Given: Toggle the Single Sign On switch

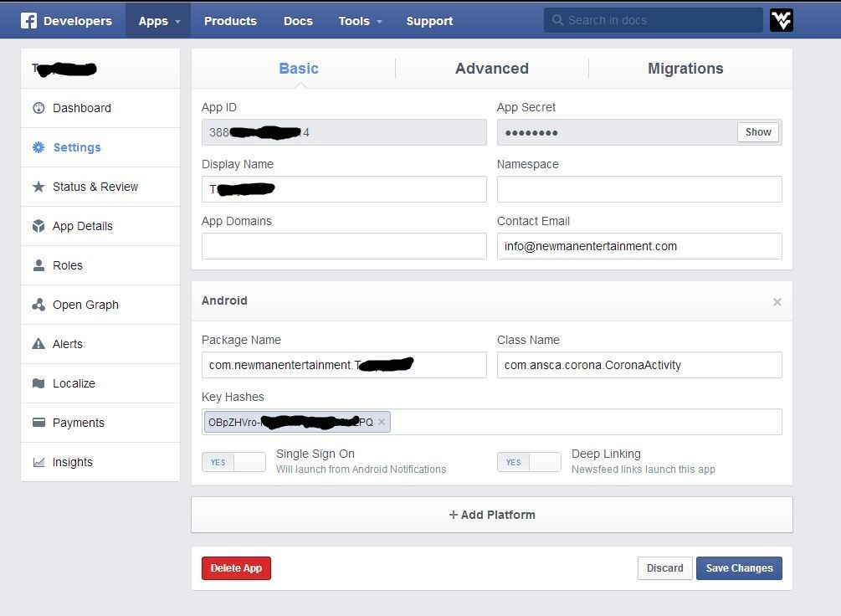Looking at the screenshot, I should (x=233, y=462).
